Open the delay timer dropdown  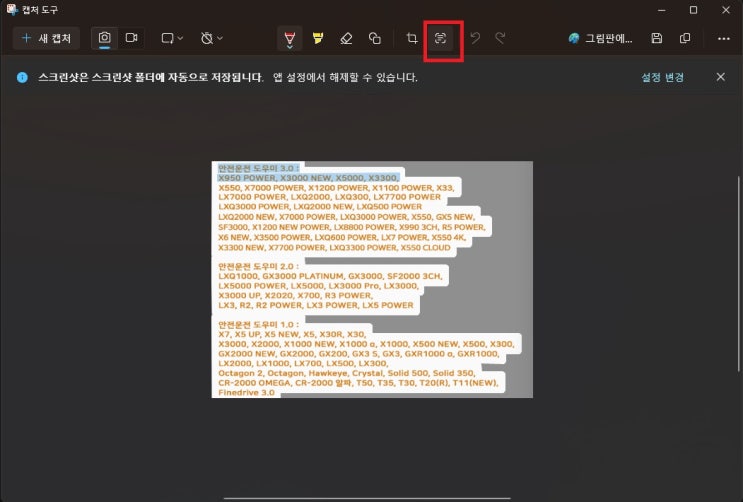pyautogui.click(x=211, y=38)
